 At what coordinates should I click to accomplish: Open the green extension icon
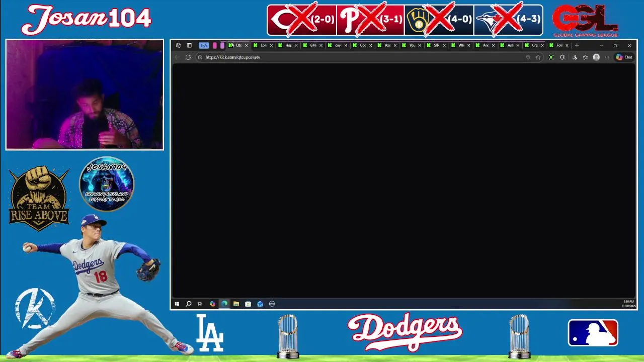(551, 57)
